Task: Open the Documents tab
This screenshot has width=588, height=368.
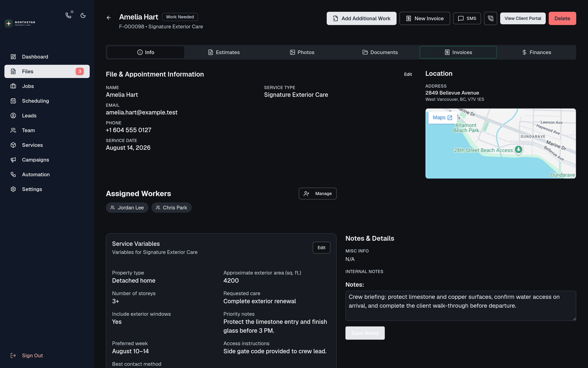Action: (x=380, y=52)
